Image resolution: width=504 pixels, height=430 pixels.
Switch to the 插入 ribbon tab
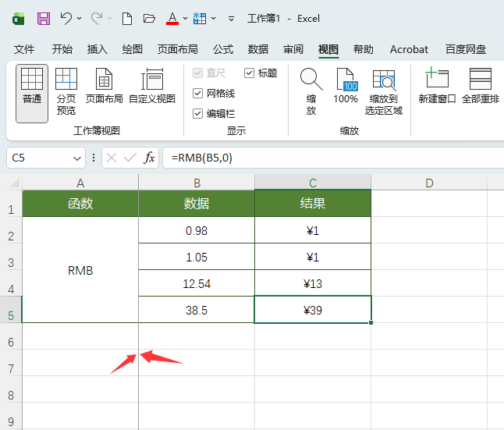click(98, 49)
